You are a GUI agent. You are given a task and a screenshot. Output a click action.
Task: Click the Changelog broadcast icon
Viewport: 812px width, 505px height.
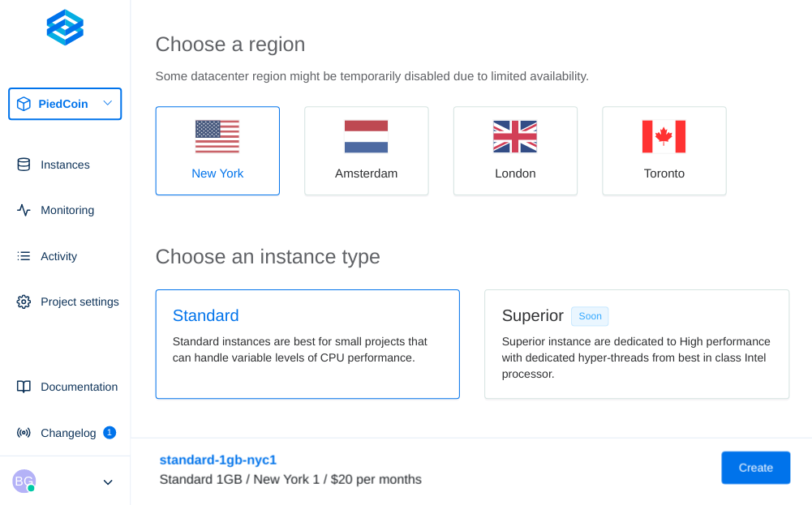click(24, 433)
